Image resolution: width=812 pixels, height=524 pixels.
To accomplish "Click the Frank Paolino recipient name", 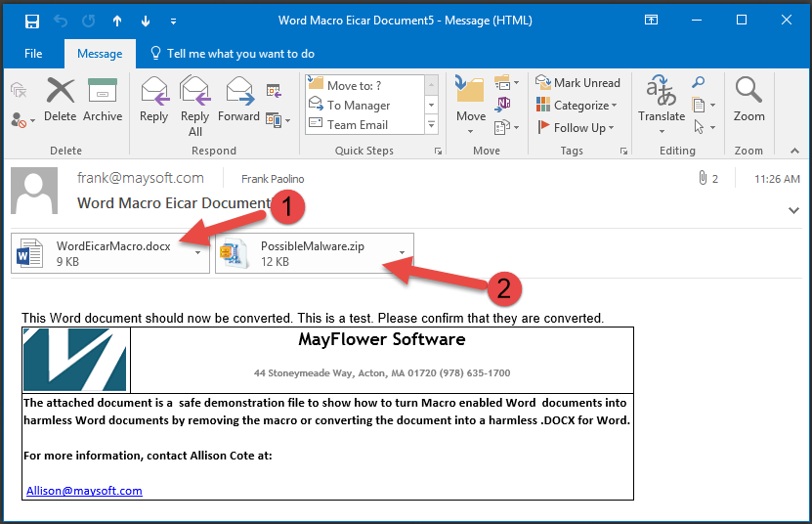I will 273,179.
